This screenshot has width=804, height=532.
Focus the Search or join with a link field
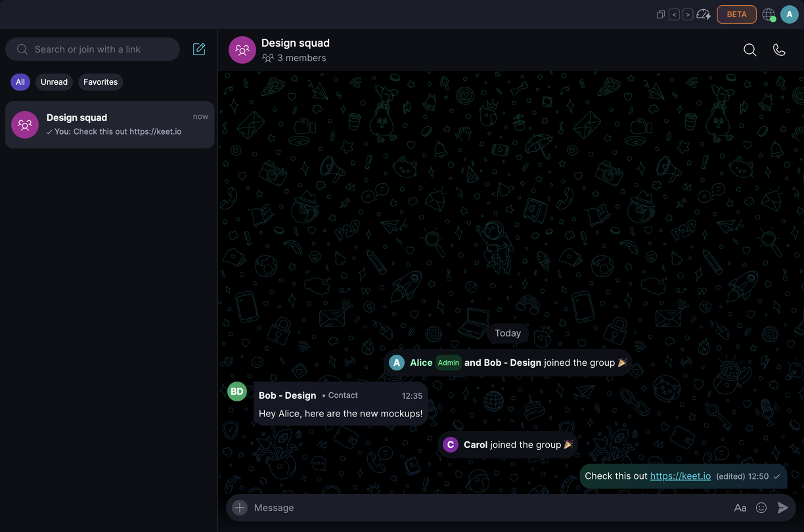(x=93, y=49)
